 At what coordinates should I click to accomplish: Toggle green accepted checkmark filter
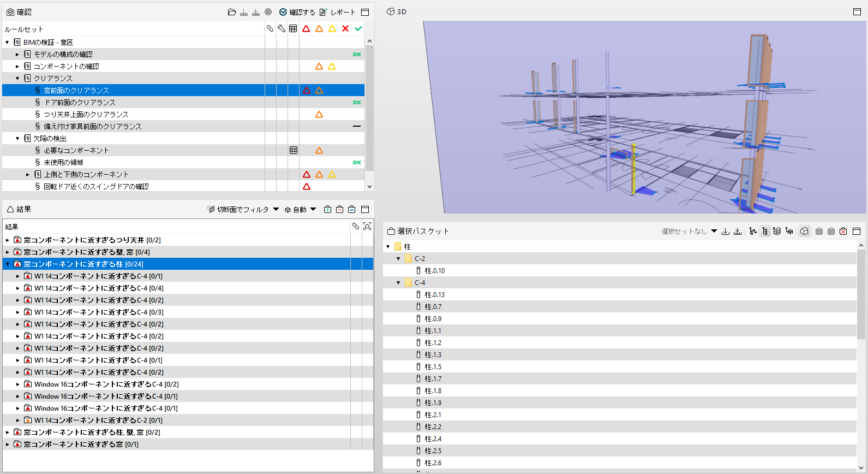pyautogui.click(x=358, y=28)
